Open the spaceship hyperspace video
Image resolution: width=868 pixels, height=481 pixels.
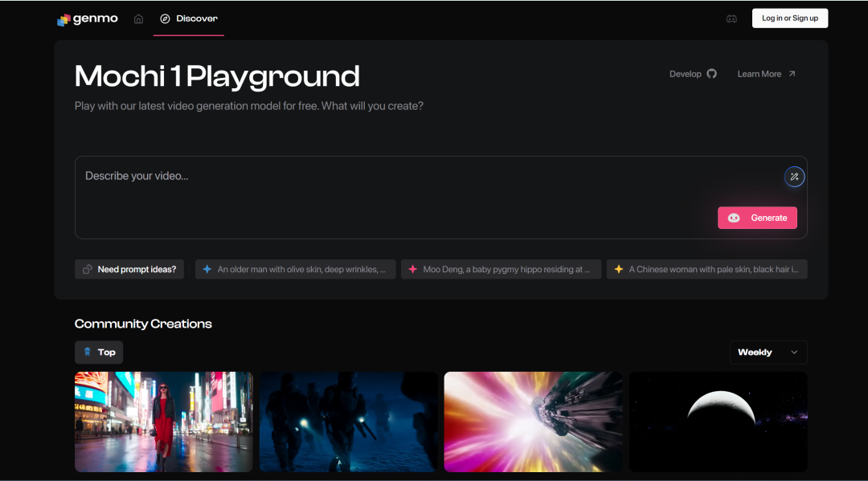pos(533,422)
